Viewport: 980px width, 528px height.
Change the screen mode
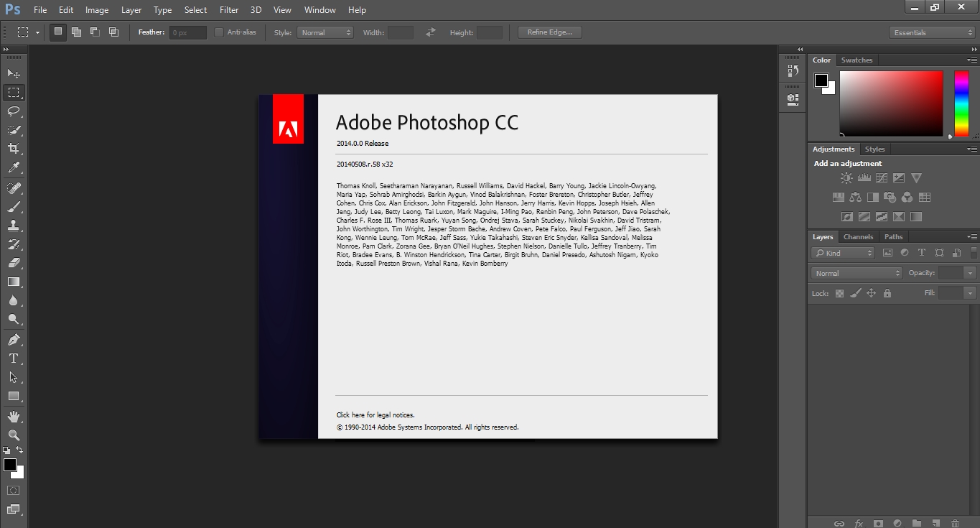click(14, 509)
